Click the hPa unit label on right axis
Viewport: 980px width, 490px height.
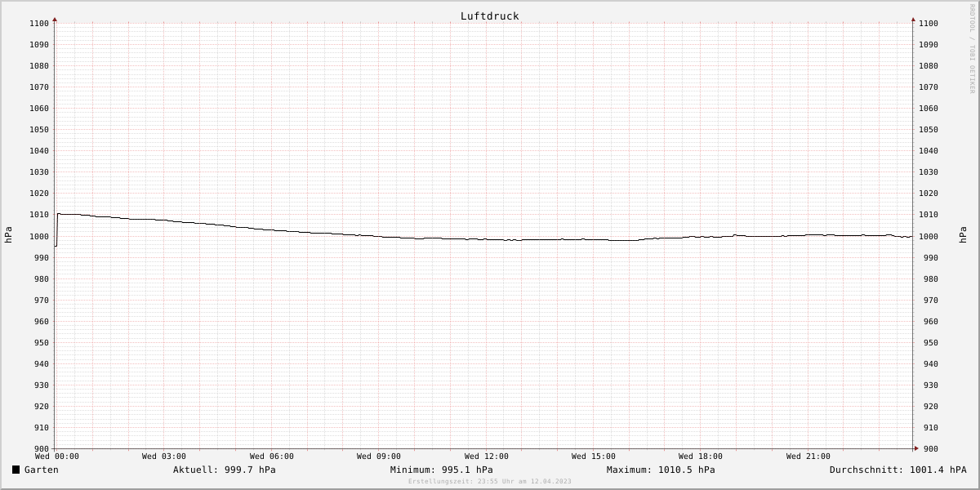coord(964,235)
